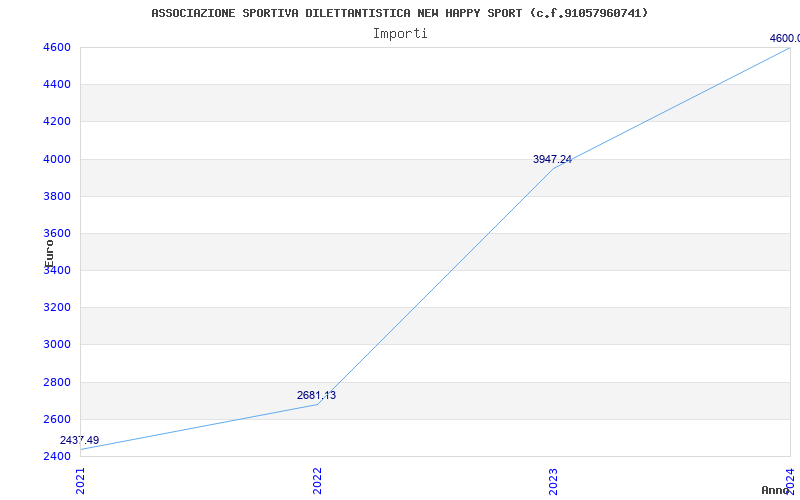
Task: Select the 4600.0 data label
Action: click(785, 38)
